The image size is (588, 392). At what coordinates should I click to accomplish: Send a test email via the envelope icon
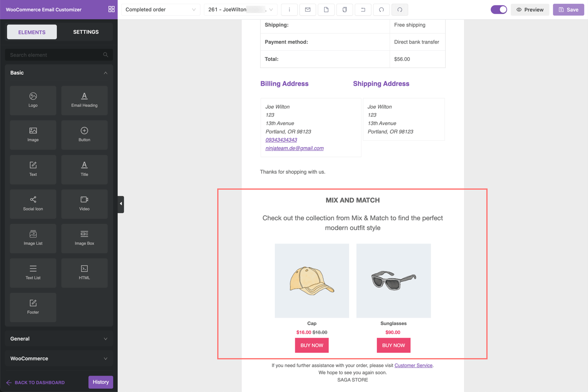[307, 9]
